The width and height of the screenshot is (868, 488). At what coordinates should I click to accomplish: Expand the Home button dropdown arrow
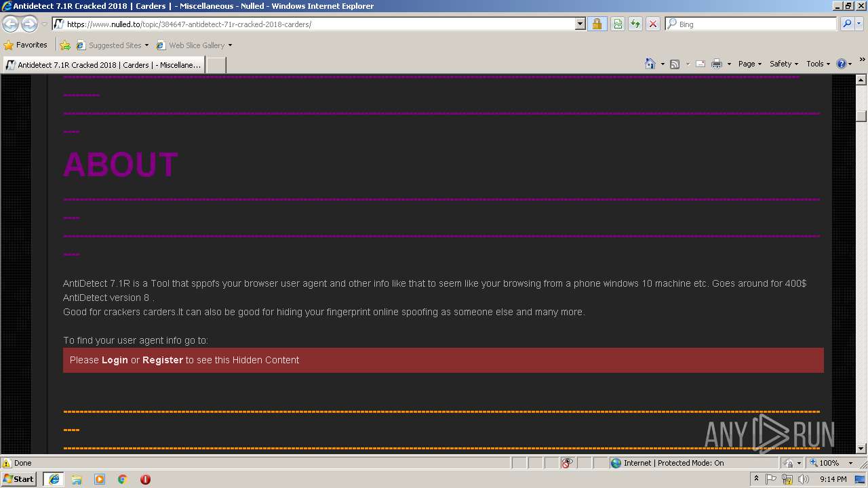tap(663, 64)
